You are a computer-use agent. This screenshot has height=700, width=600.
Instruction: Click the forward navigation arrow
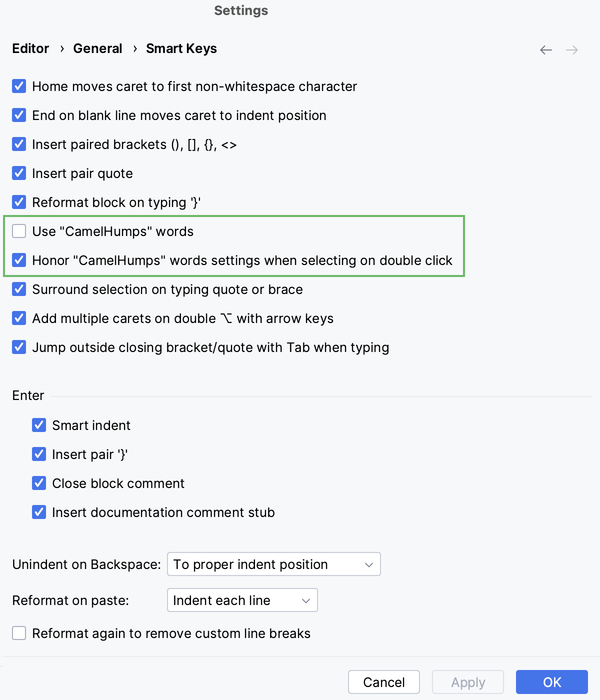tap(572, 49)
